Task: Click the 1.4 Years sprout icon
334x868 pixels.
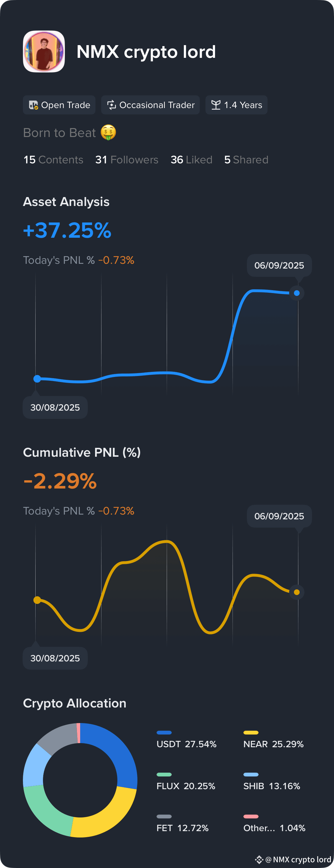Action: point(216,105)
